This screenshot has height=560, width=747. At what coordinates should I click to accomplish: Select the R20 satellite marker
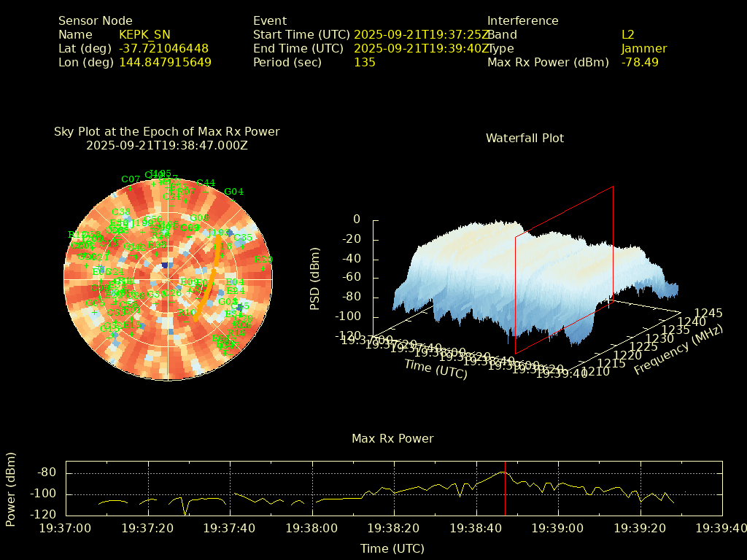(262, 268)
